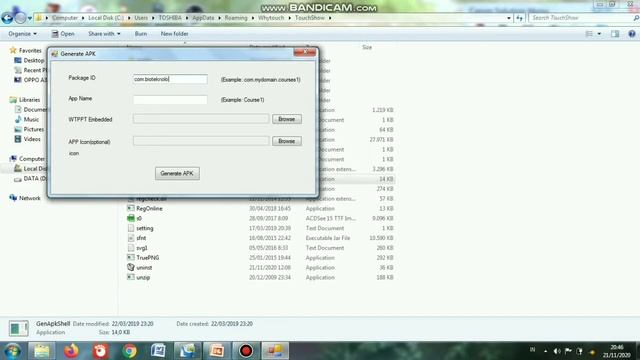Image resolution: width=640 pixels, height=360 pixels.
Task: Click the volume icon in system tray
Action: click(557, 351)
